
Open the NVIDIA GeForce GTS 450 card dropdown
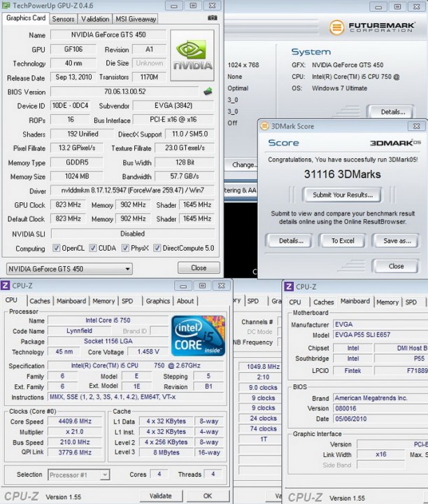[69, 269]
